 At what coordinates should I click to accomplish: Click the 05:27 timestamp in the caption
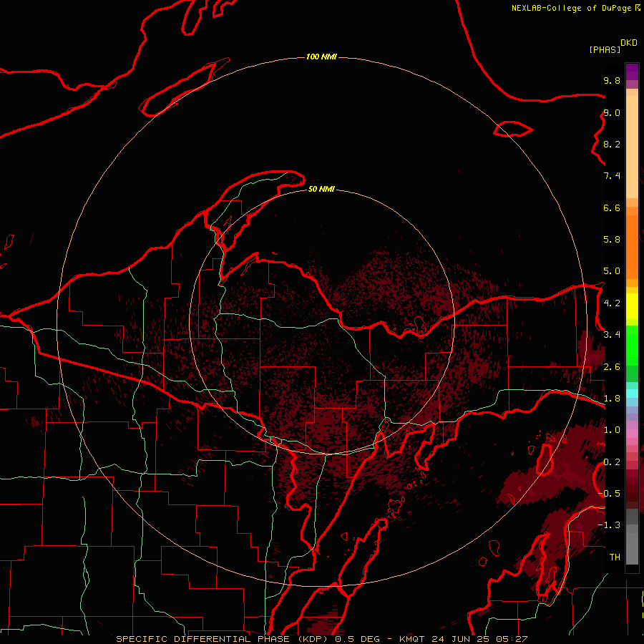point(512,639)
